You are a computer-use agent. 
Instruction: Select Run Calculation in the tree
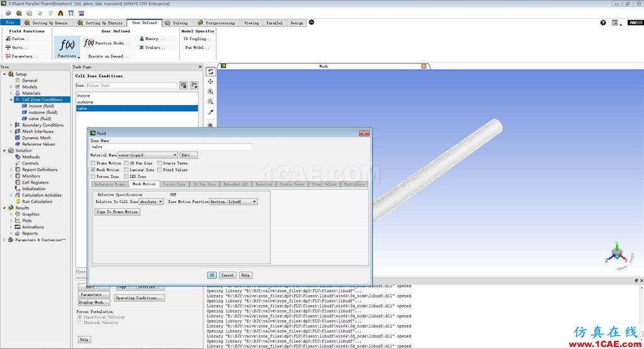[x=37, y=201]
